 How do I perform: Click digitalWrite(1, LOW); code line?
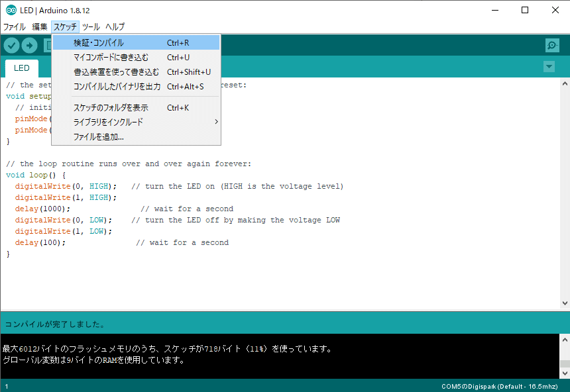64,231
